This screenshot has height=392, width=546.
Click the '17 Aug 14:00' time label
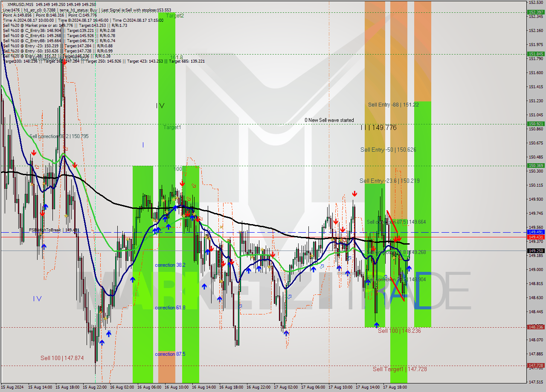(x=368, y=387)
